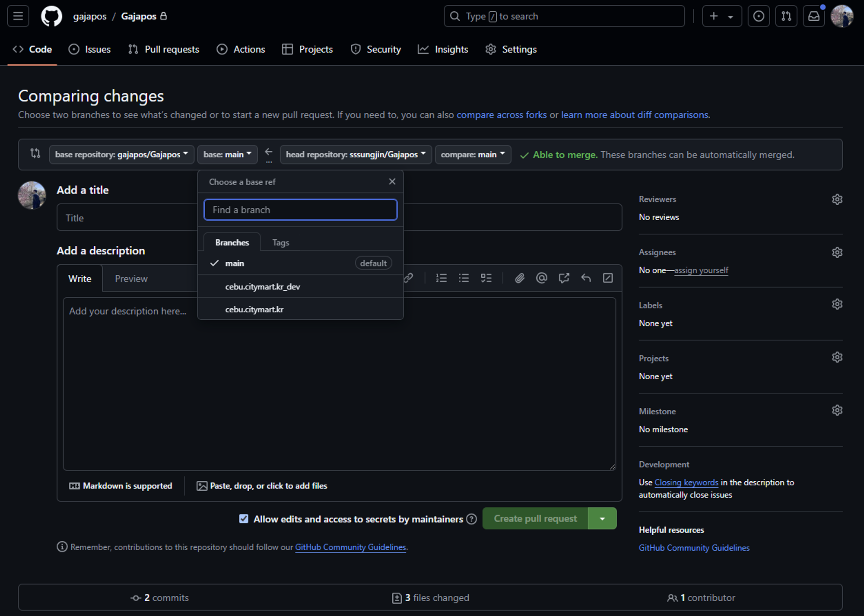Viewport: 864px width, 616px height.
Task: Open the compare: main branch dropdown
Action: [x=473, y=155]
